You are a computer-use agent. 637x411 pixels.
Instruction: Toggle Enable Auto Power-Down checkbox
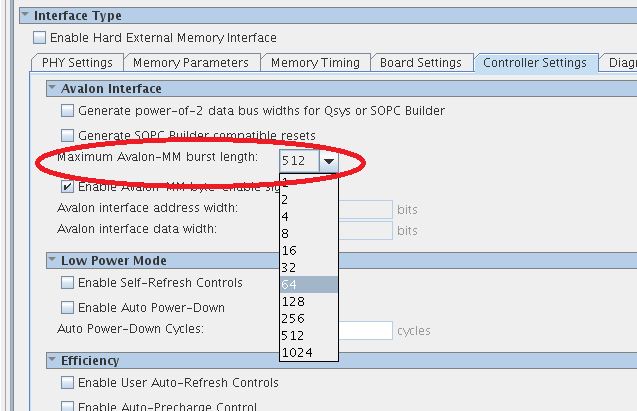coord(68,308)
